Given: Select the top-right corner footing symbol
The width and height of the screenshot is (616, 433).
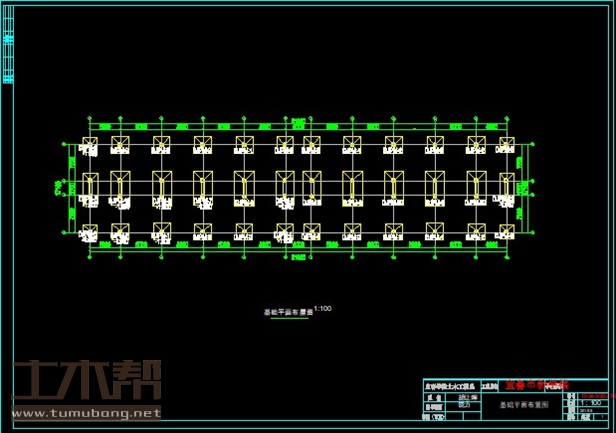Looking at the screenshot, I should 508,144.
